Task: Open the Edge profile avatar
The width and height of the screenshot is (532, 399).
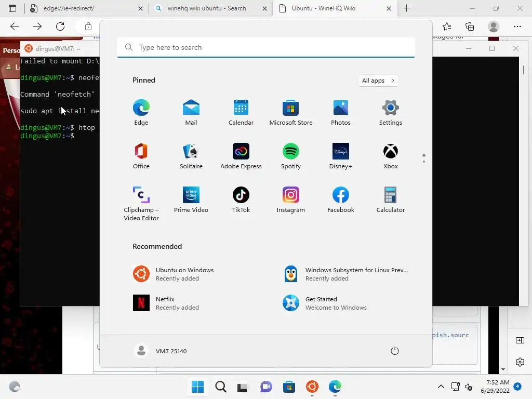Action: pyautogui.click(x=494, y=26)
